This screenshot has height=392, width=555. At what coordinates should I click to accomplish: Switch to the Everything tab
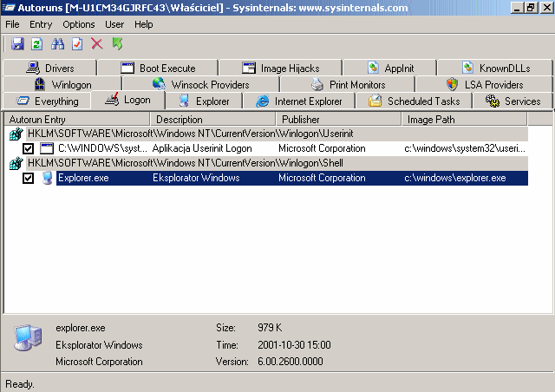tap(47, 101)
